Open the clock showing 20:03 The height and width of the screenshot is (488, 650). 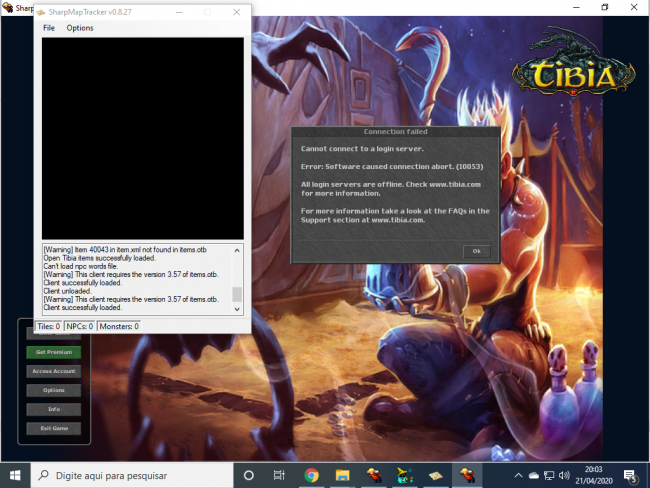[594, 475]
